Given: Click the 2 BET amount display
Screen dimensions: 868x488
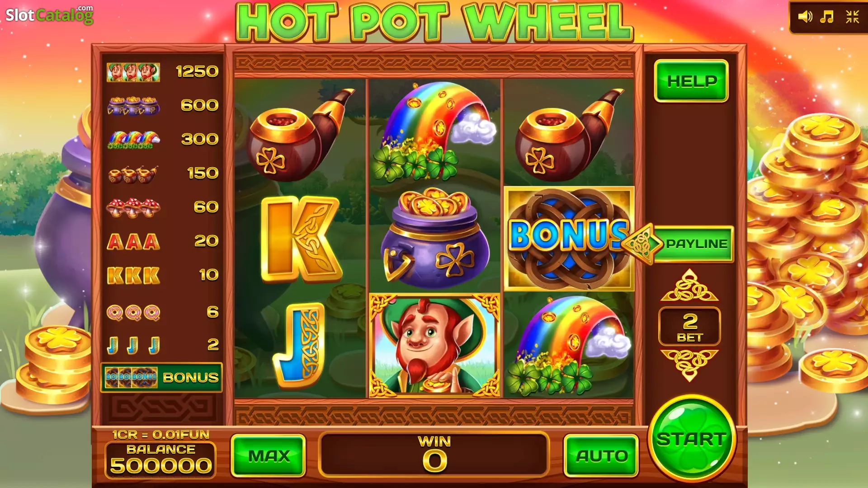Looking at the screenshot, I should click(689, 326).
